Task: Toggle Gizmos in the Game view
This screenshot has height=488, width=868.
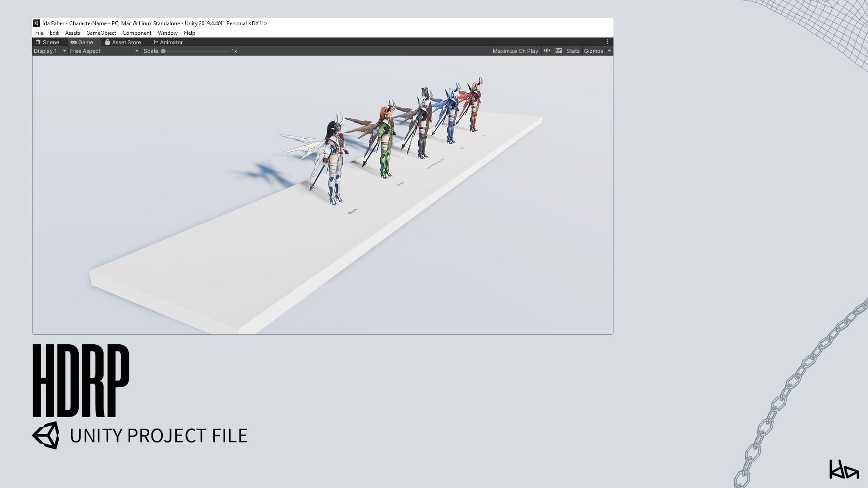Action: 593,51
